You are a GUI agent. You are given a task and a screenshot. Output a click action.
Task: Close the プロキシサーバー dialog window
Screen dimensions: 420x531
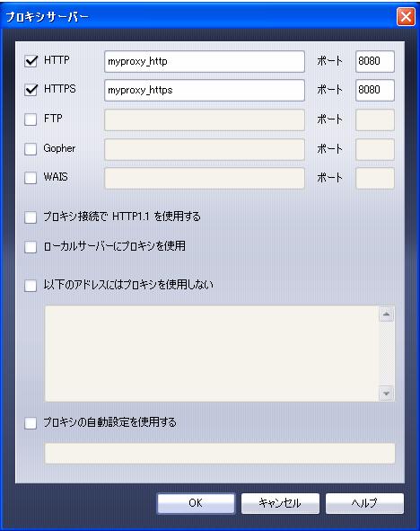click(x=406, y=16)
